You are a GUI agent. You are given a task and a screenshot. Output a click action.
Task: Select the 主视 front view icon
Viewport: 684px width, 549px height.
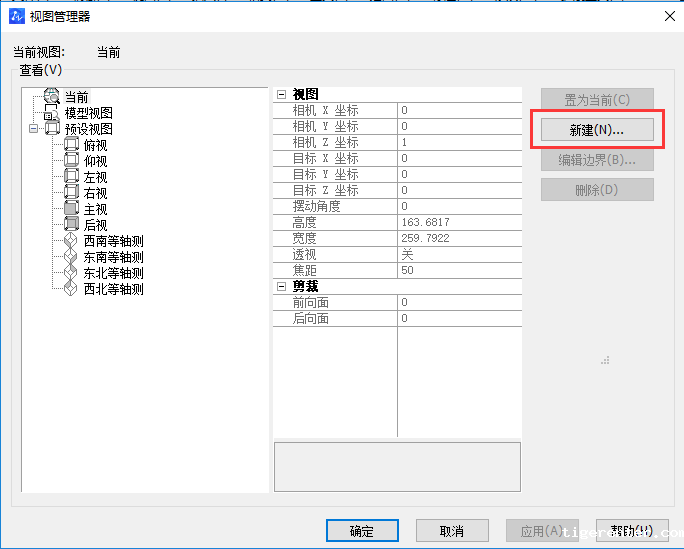71,209
